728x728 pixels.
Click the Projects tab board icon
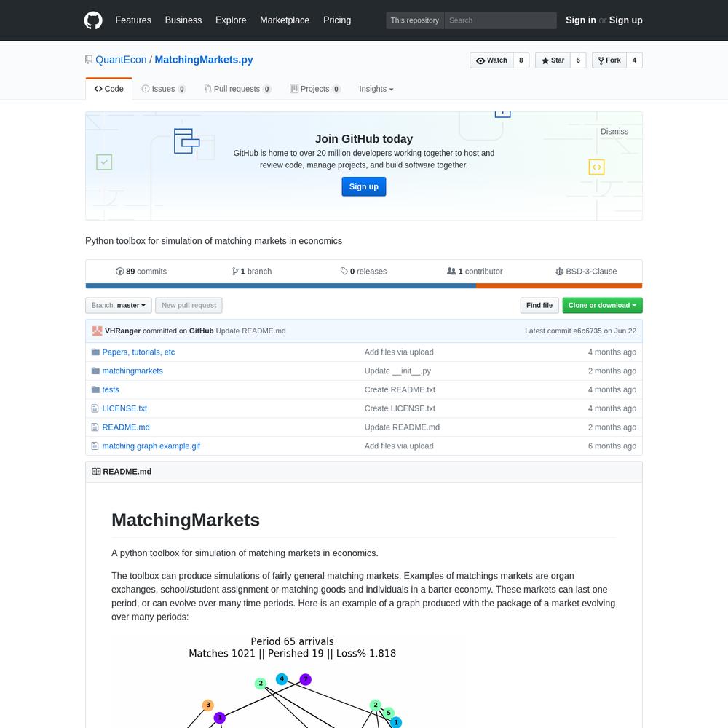[x=294, y=89]
